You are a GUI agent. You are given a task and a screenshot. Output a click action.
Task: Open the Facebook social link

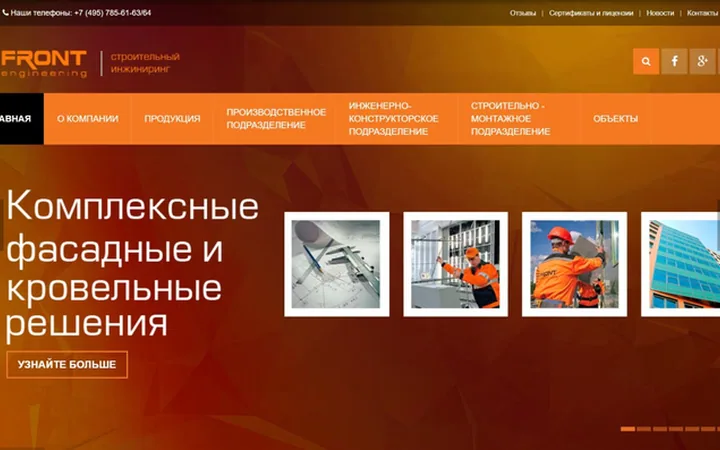pos(675,61)
